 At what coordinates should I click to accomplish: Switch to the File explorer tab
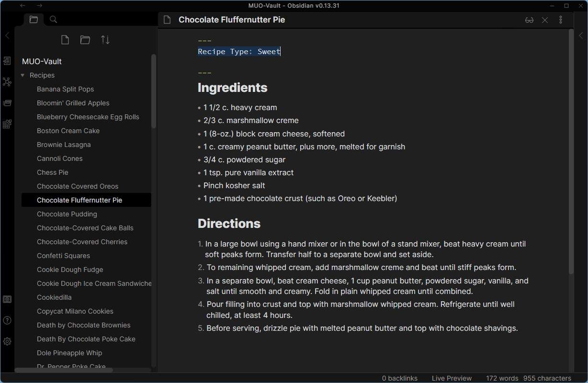coord(34,20)
